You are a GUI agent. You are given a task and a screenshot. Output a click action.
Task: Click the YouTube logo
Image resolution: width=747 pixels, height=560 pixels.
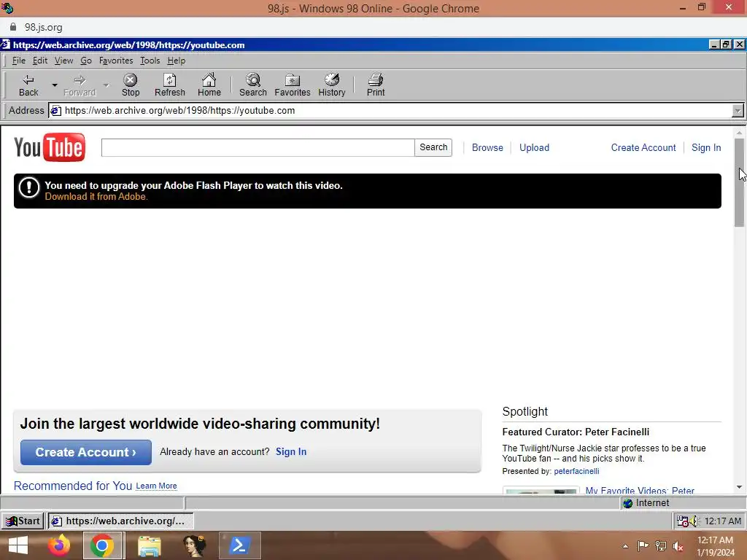pyautogui.click(x=50, y=147)
